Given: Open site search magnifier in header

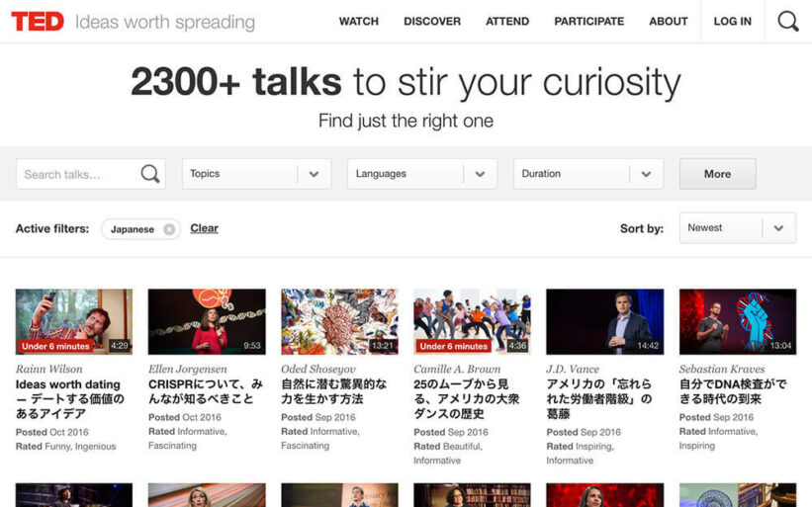Looking at the screenshot, I should tap(788, 21).
